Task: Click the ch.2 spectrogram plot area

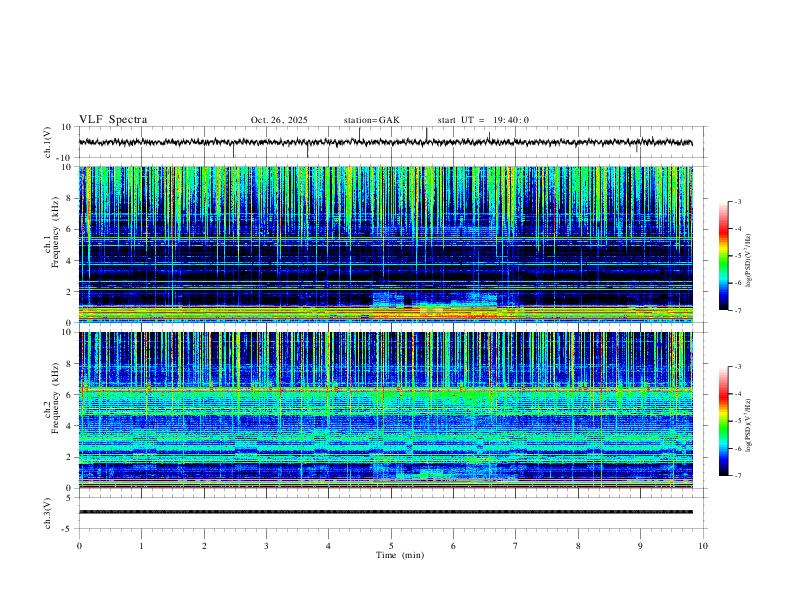Action: (386, 410)
